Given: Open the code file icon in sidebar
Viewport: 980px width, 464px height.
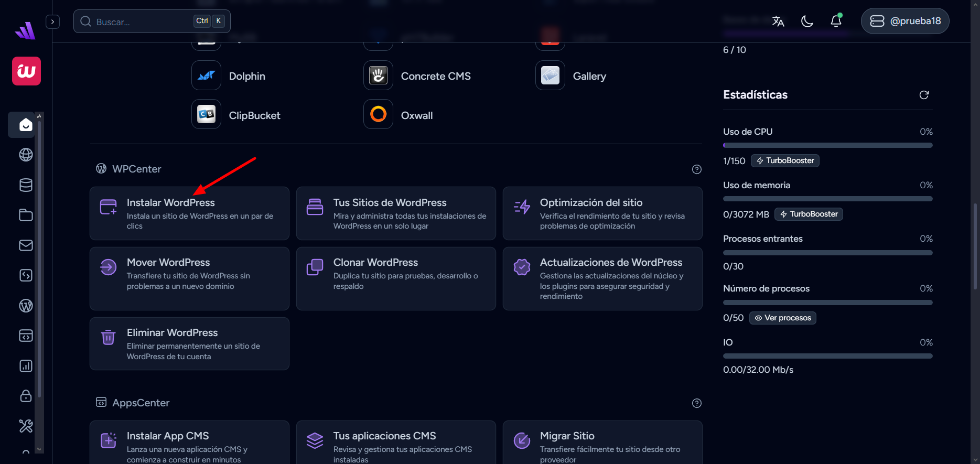Looking at the screenshot, I should pyautogui.click(x=26, y=275).
